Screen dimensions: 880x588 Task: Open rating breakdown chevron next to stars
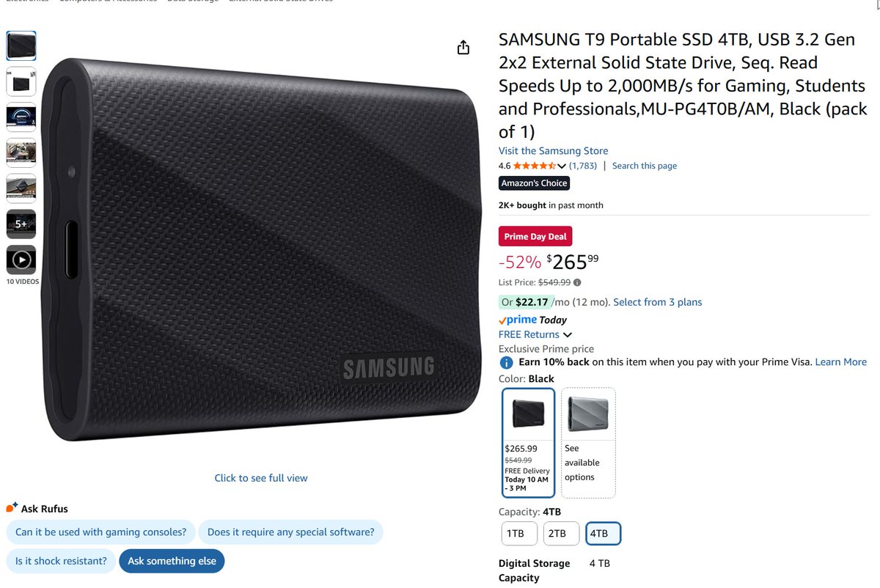pyautogui.click(x=562, y=166)
